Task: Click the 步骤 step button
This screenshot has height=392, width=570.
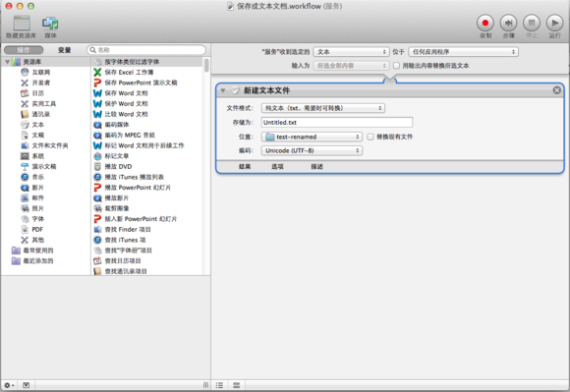Action: 508,23
